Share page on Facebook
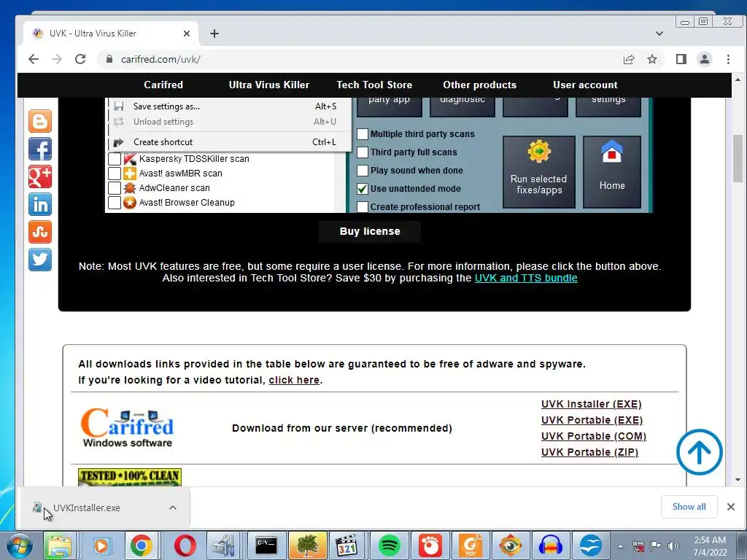 pyautogui.click(x=40, y=149)
